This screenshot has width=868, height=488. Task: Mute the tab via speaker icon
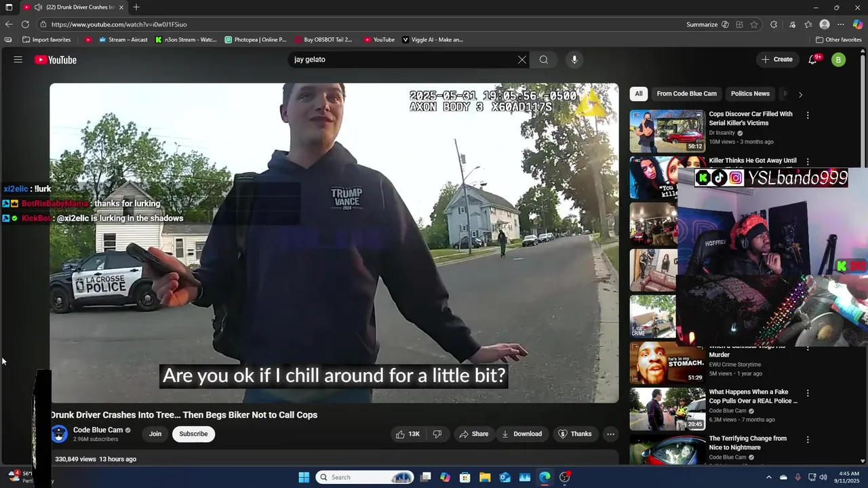click(38, 7)
